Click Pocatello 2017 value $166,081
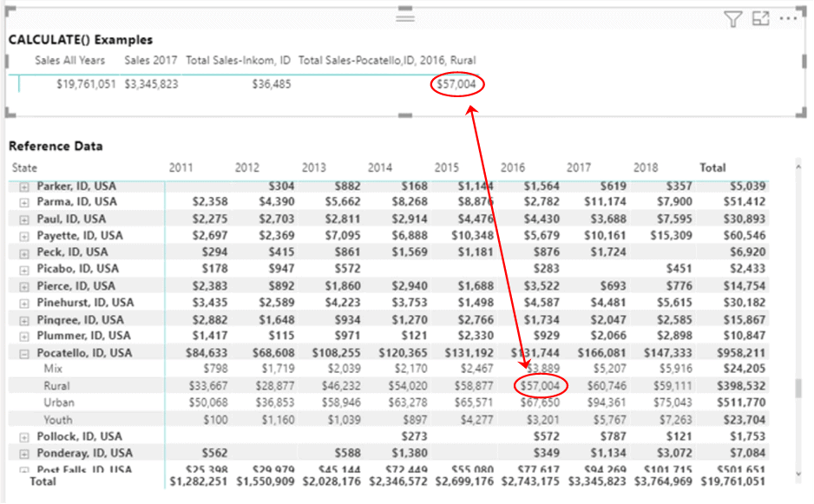 pyautogui.click(x=601, y=353)
